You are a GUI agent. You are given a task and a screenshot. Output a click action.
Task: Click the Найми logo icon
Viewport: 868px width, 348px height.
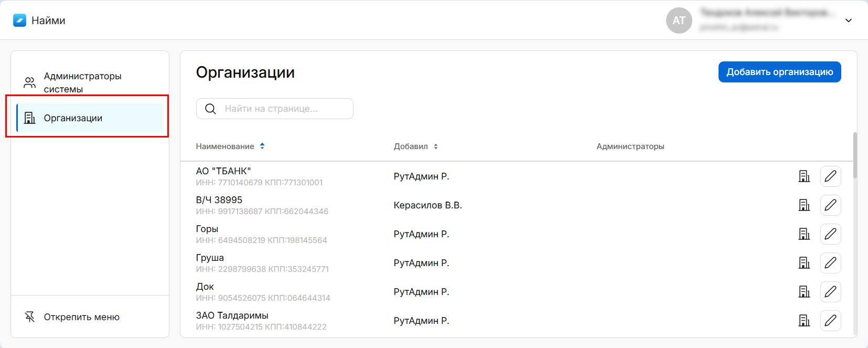point(19,20)
